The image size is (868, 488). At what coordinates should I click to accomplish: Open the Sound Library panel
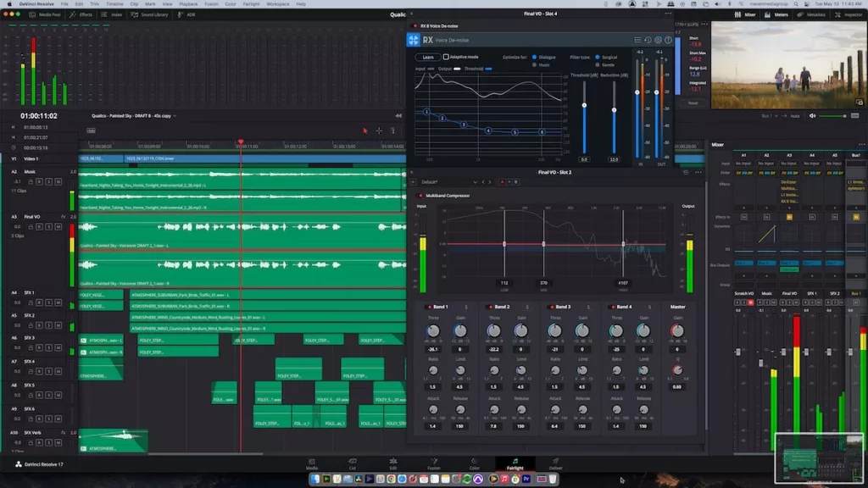149,14
